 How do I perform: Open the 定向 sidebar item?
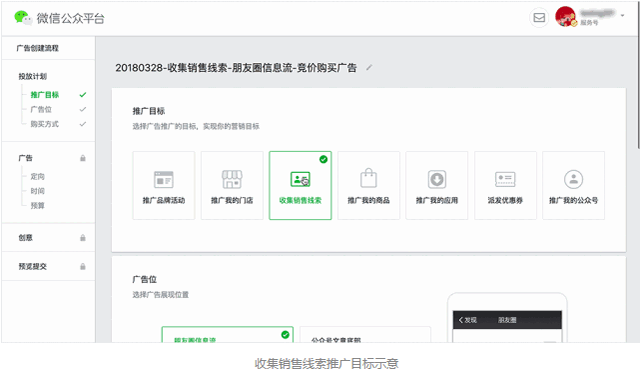(x=38, y=176)
